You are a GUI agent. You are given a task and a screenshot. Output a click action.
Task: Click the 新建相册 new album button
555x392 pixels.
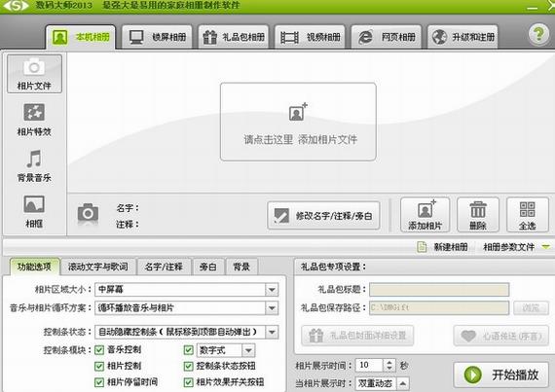pyautogui.click(x=442, y=247)
